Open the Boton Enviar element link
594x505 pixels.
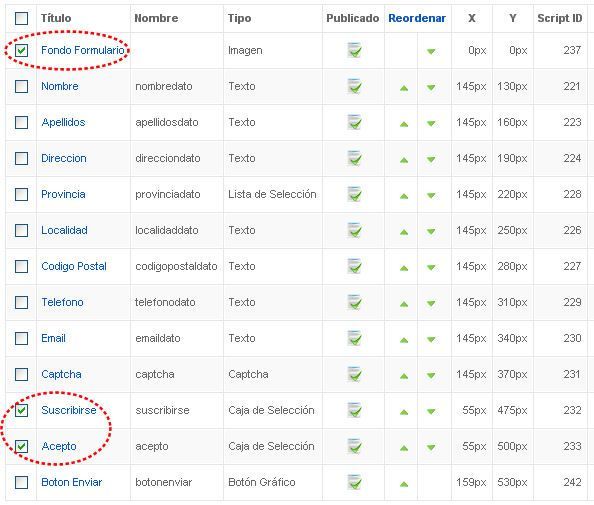72,482
